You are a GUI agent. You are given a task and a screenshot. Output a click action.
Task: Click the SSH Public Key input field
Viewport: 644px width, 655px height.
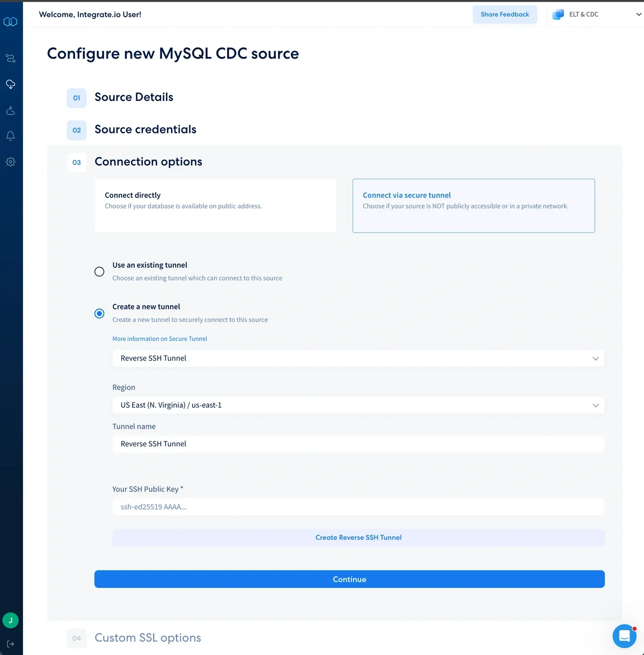click(358, 507)
